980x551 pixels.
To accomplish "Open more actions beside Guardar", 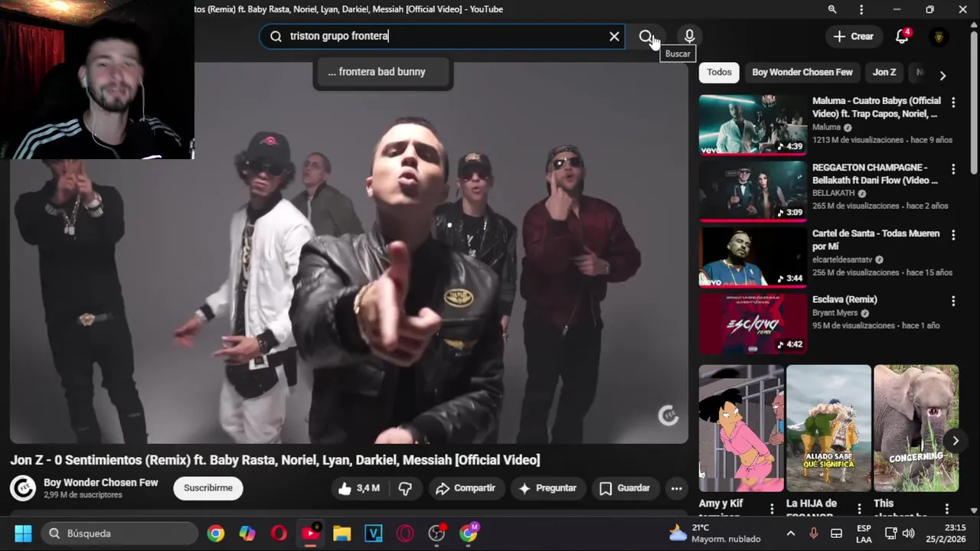I will pyautogui.click(x=676, y=488).
